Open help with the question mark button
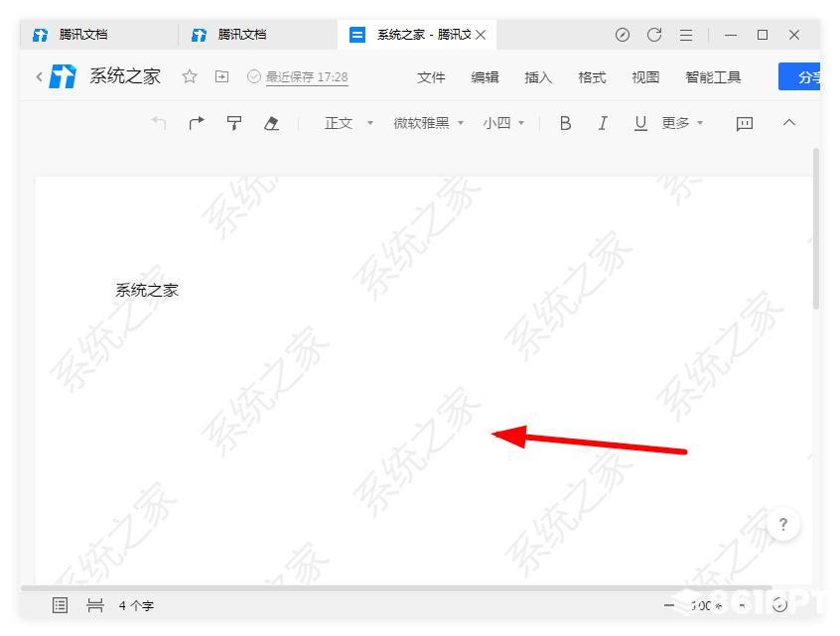The height and width of the screenshot is (636, 840). [783, 524]
